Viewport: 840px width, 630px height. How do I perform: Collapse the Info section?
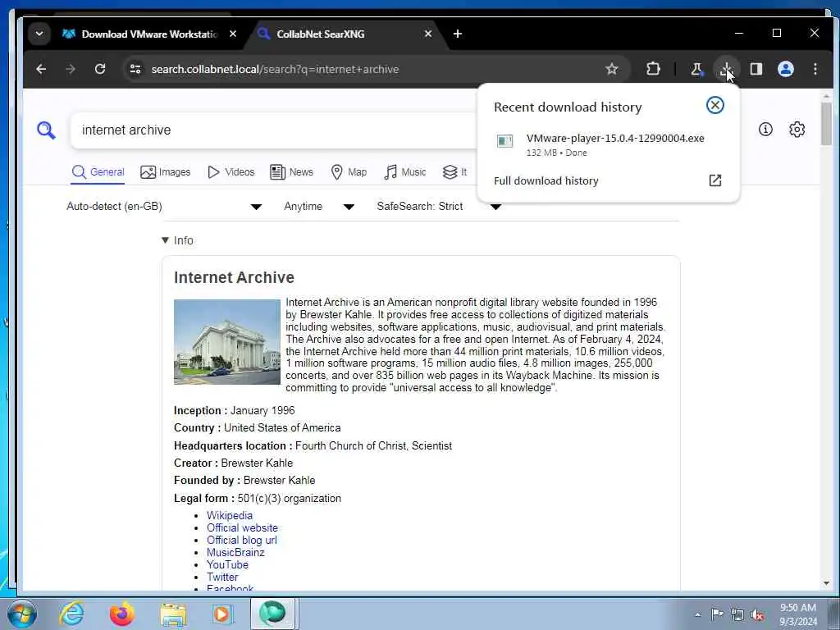point(177,240)
